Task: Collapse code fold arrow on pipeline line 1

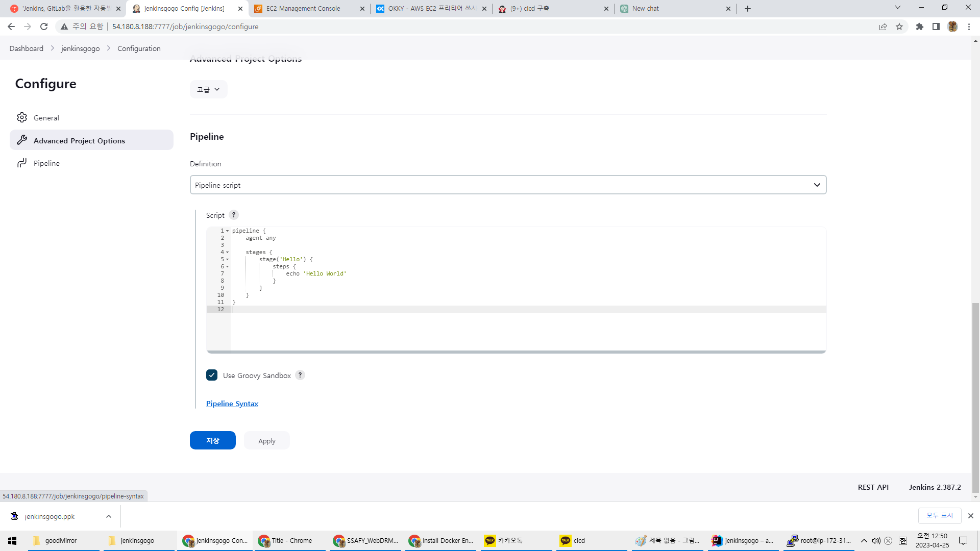Action: [228, 231]
